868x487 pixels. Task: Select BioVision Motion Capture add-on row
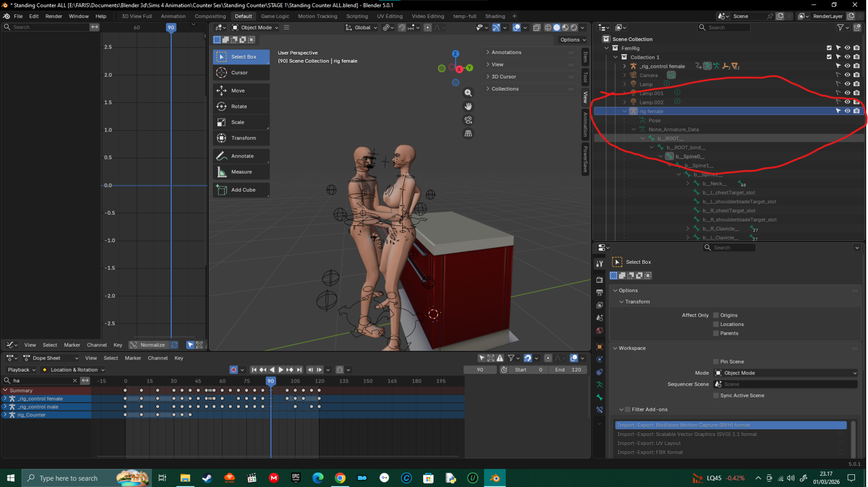731,426
